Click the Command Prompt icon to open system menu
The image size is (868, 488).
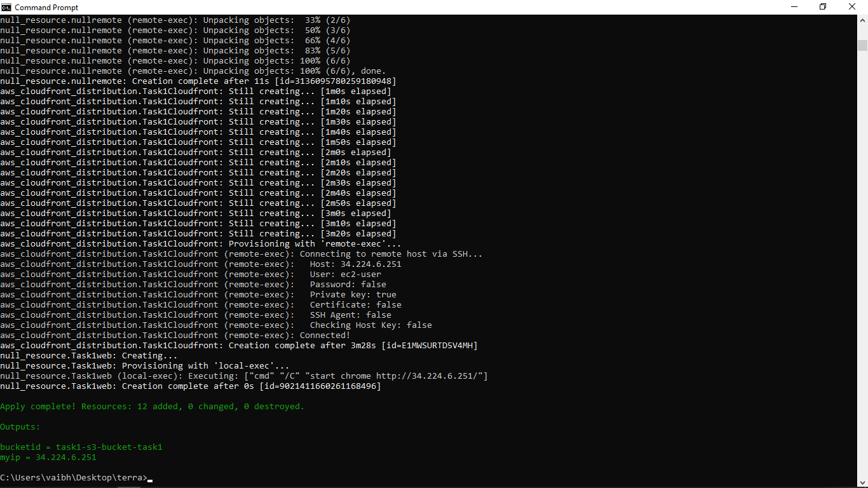coord(6,7)
